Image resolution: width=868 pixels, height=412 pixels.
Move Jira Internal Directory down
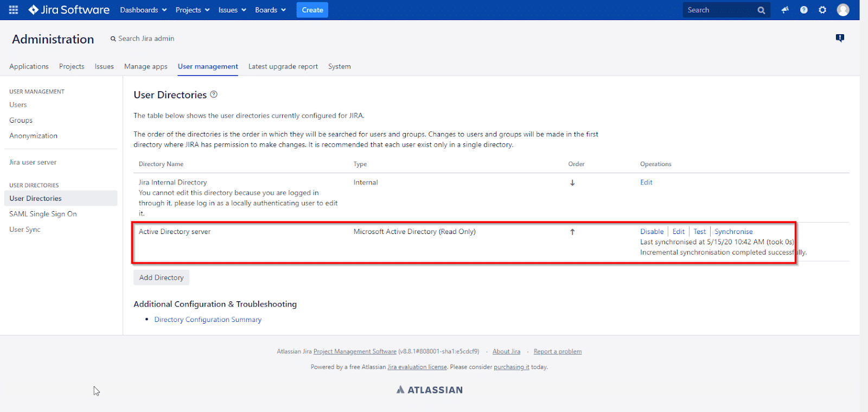pos(572,183)
